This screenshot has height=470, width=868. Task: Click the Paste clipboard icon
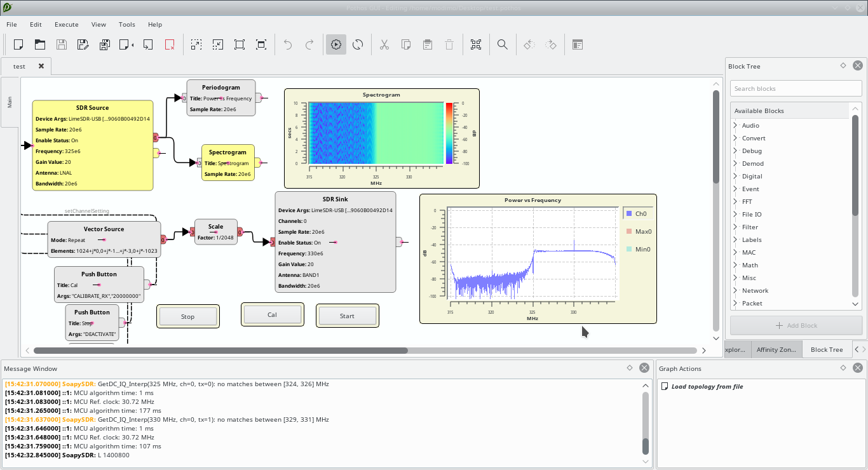(x=428, y=44)
